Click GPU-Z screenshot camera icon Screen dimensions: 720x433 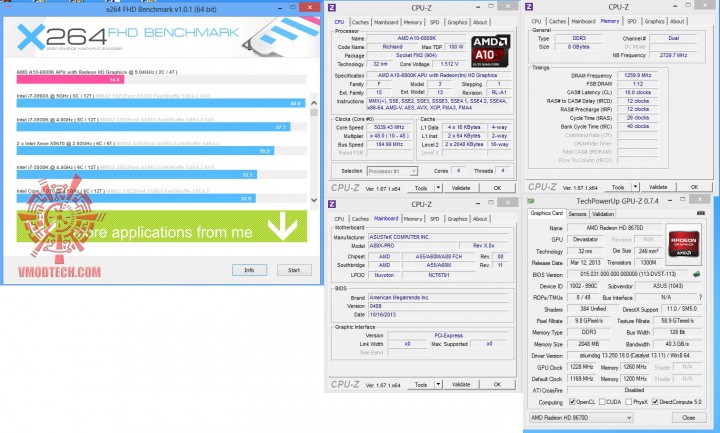coord(701,213)
